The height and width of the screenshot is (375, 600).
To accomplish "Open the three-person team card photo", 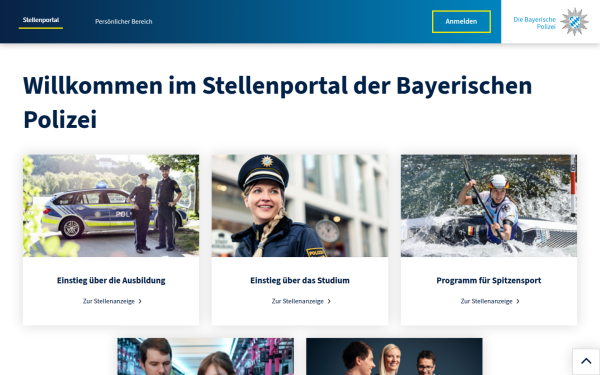I will [x=394, y=356].
